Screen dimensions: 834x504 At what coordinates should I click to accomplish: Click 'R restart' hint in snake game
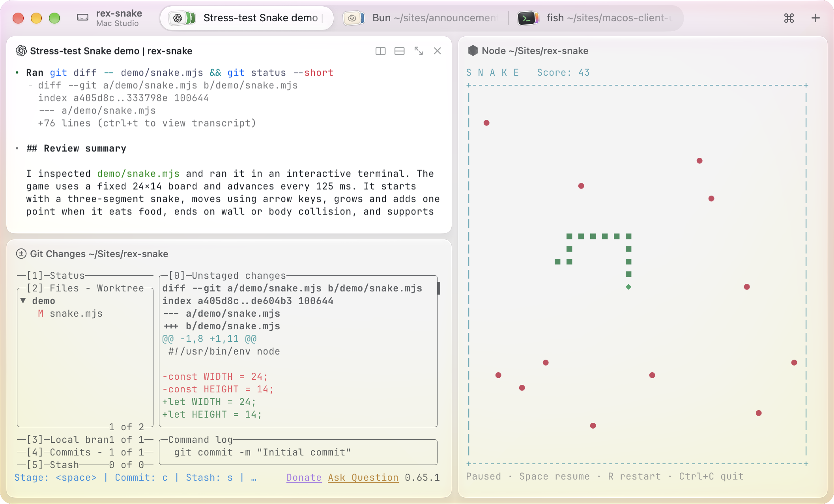pyautogui.click(x=634, y=476)
